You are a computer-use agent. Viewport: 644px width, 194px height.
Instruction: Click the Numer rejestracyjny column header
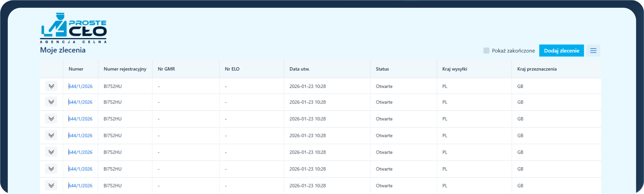(125, 69)
